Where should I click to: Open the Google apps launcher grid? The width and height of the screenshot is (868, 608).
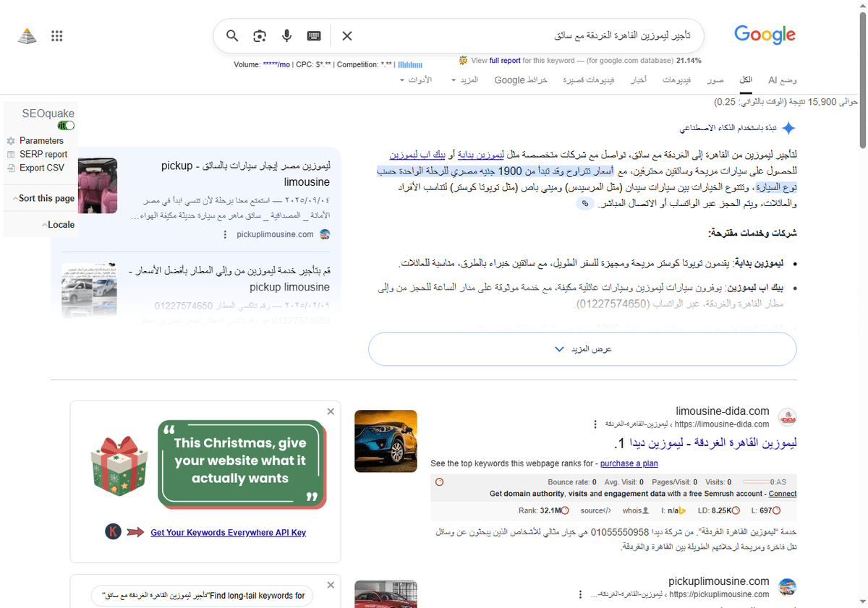tap(56, 35)
